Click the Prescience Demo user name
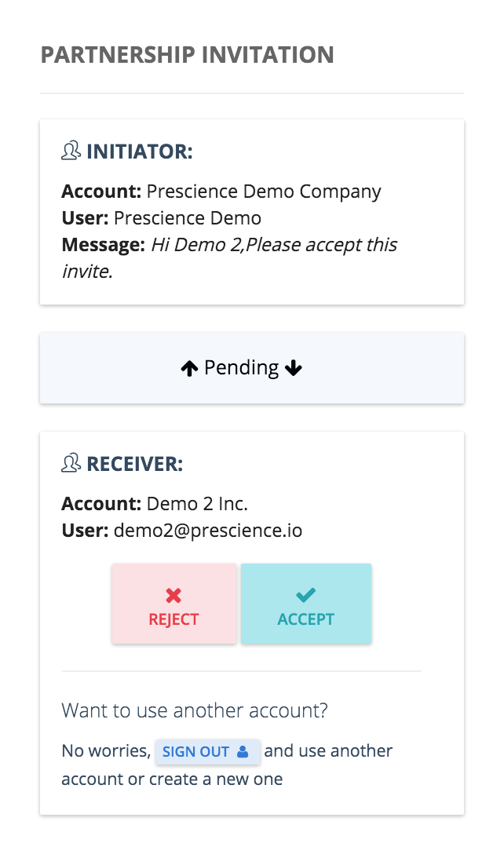 tap(187, 218)
